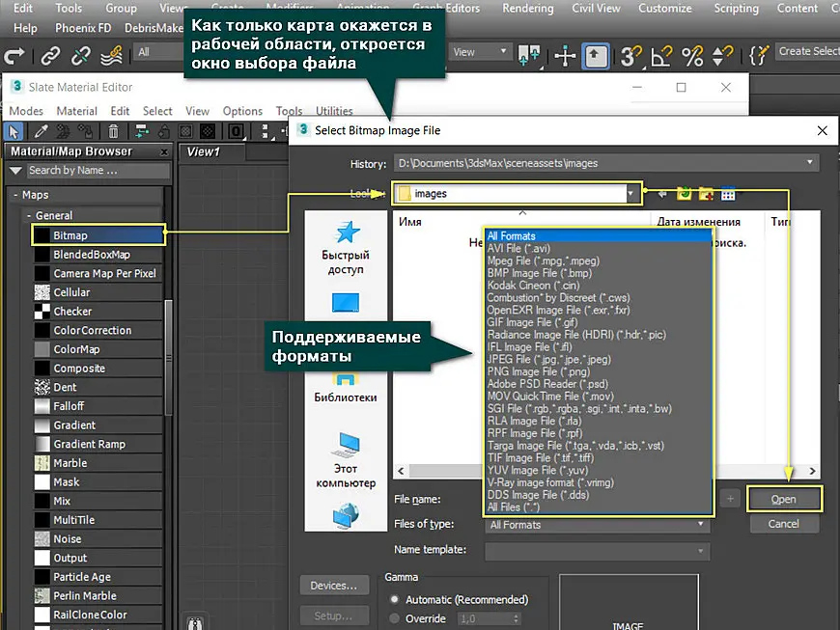
Task: Select the Override gamma option
Action: click(395, 618)
